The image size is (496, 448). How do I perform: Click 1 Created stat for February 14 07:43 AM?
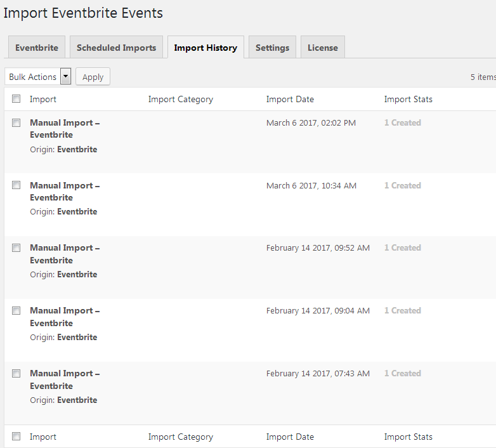point(402,373)
